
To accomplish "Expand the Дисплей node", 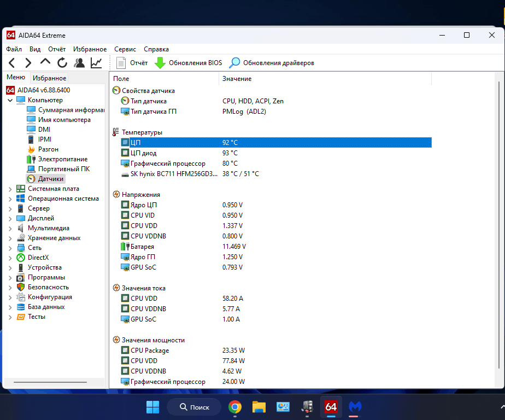I will pyautogui.click(x=10, y=219).
